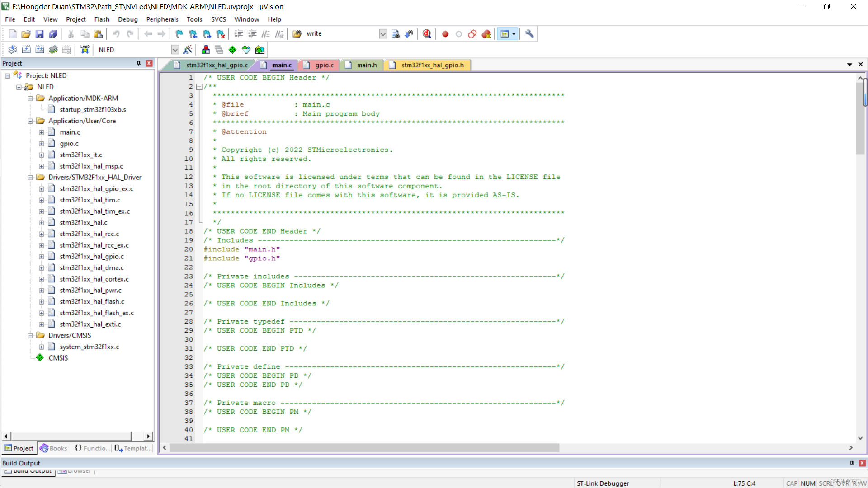Click the Paste clipboard icon
The height and width of the screenshot is (488, 868).
98,34
